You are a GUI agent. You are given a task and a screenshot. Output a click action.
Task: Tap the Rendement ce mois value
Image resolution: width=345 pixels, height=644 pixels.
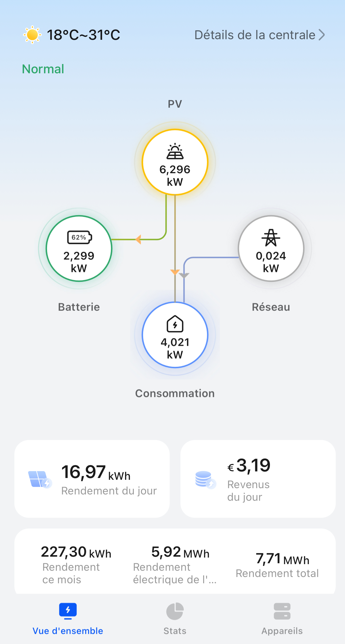pyautogui.click(x=76, y=552)
